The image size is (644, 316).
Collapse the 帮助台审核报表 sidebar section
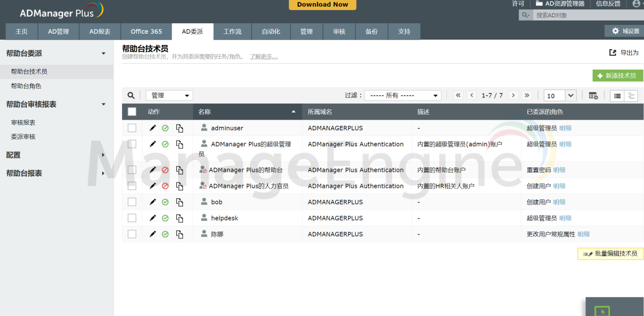click(104, 104)
